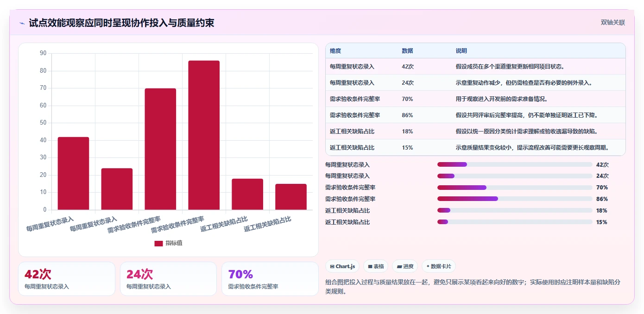Screen dimensions: 644x314
Task: Click the description 用于观察进入开发前的需求准备情况
Action: coord(502,99)
